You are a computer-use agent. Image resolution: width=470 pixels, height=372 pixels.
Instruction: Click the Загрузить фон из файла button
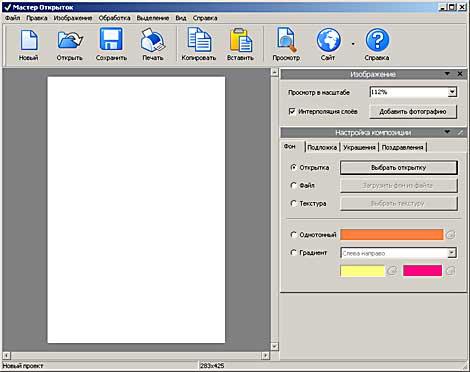[399, 186]
